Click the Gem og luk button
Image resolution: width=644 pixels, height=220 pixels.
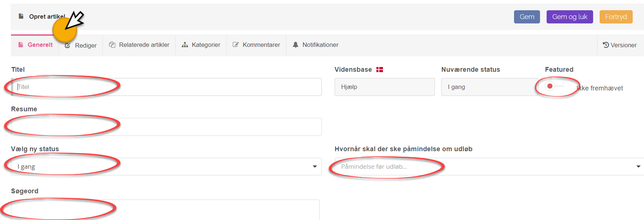click(x=569, y=17)
